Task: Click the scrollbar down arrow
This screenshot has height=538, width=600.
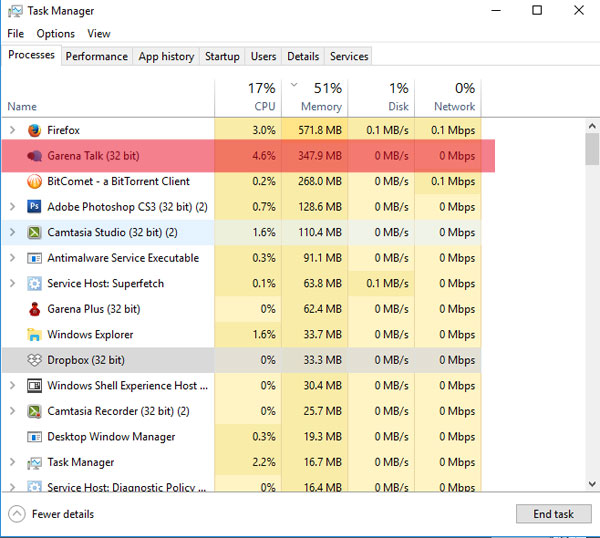Action: (x=592, y=484)
